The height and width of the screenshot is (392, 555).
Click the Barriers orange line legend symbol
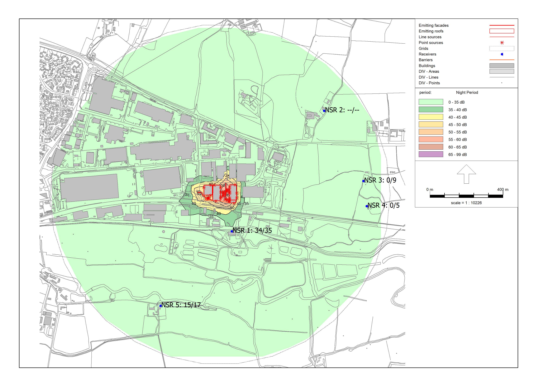(502, 60)
